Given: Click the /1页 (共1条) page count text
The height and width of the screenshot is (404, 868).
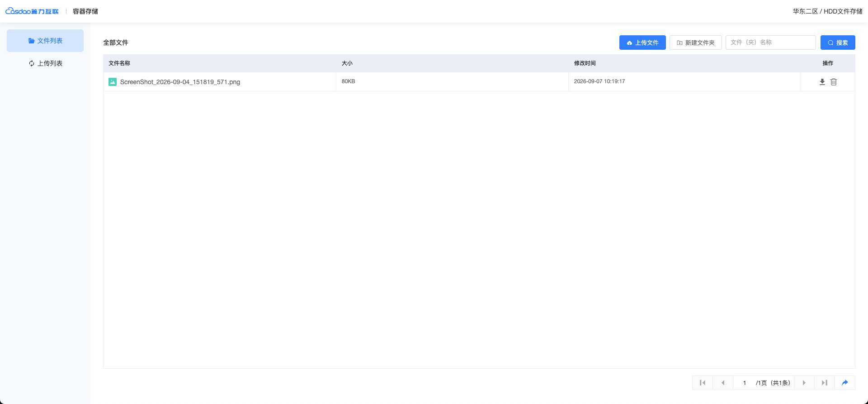Looking at the screenshot, I should [x=773, y=383].
